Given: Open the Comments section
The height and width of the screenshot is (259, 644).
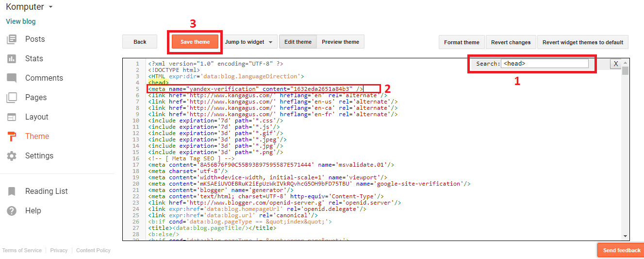Looking at the screenshot, I should [x=44, y=78].
